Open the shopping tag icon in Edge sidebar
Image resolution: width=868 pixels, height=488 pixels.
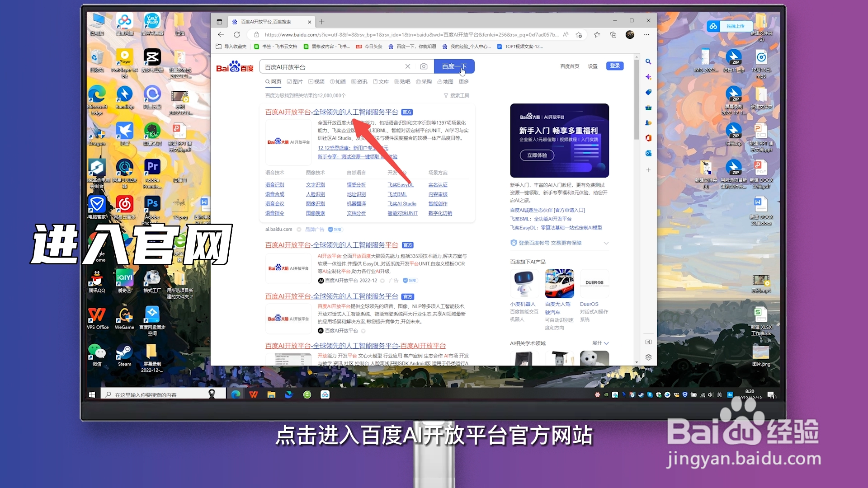648,92
